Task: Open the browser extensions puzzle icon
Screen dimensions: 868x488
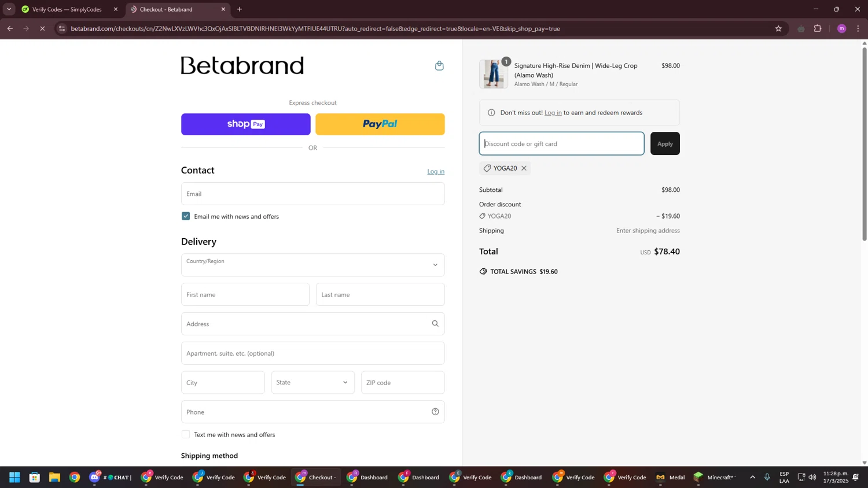Action: (818, 28)
